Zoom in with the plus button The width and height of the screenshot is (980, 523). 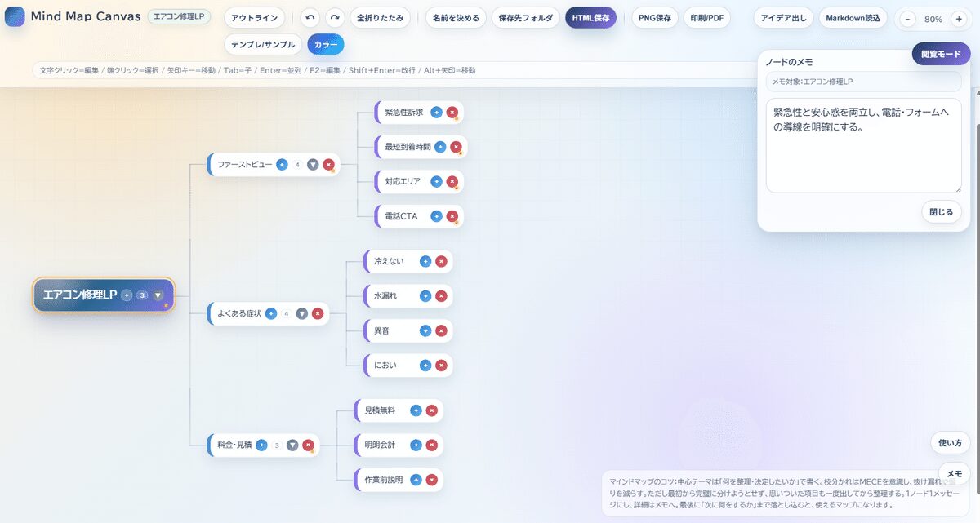[959, 19]
